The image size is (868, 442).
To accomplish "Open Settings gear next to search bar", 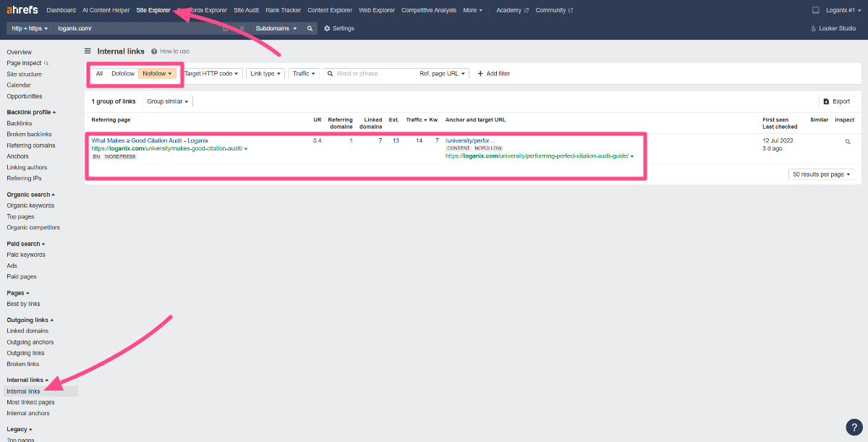I will [x=339, y=28].
